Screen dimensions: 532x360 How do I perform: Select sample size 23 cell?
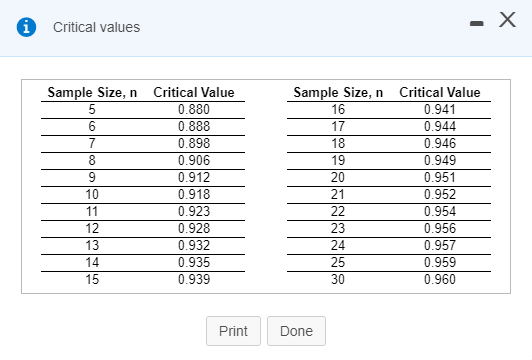338,228
